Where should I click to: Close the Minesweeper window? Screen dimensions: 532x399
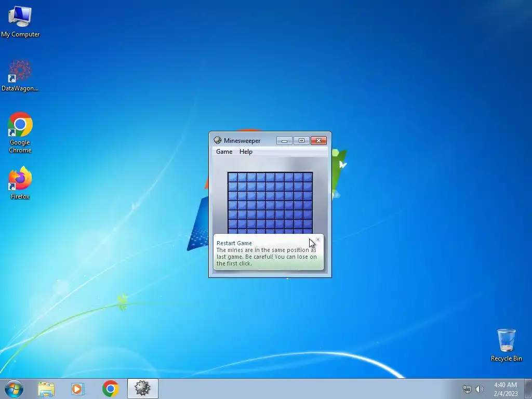[318, 140]
